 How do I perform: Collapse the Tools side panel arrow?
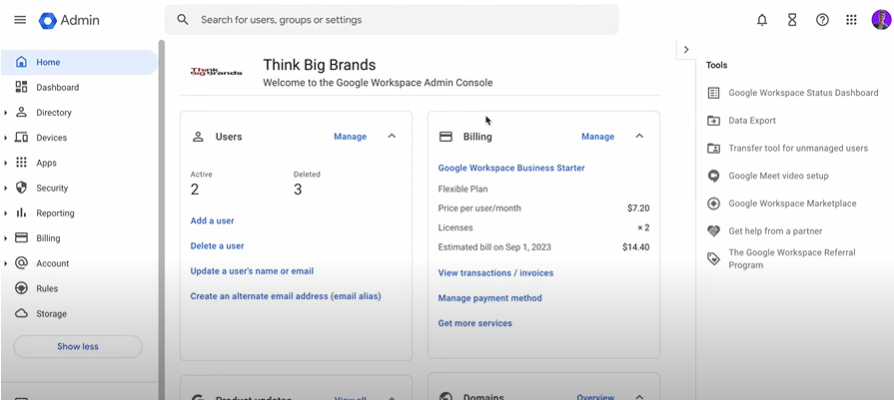click(x=686, y=49)
